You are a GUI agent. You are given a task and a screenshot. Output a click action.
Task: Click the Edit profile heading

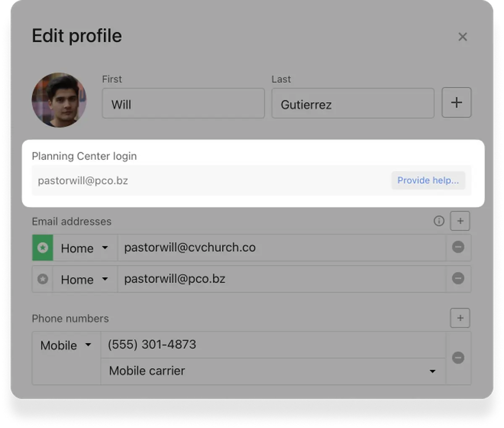pyautogui.click(x=77, y=36)
